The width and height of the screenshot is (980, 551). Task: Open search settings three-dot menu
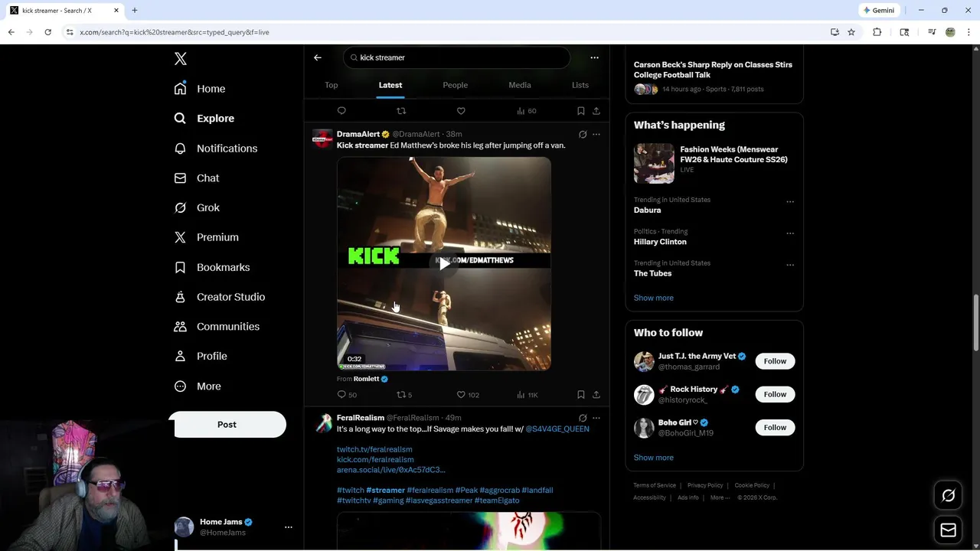tap(594, 57)
